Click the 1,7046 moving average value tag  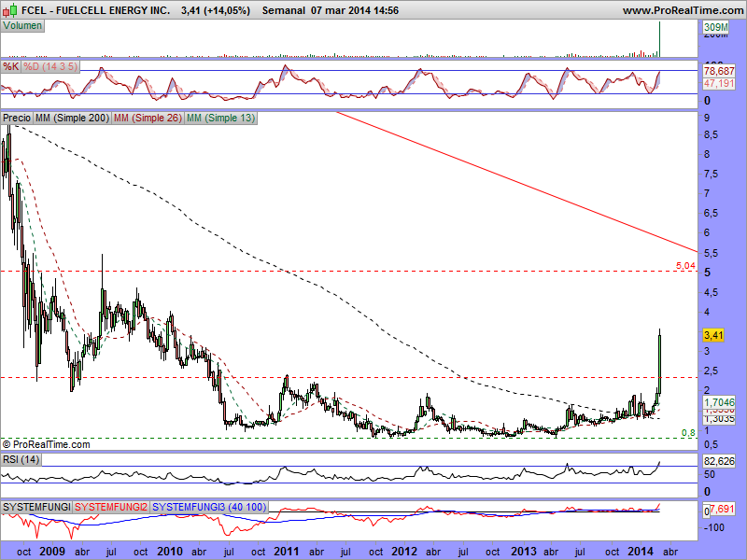[719, 402]
